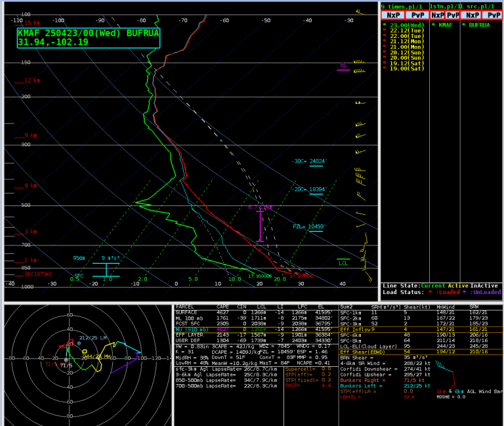The width and height of the screenshot is (504, 426).
Task: Click the FZL= 10459' height label
Action: click(308, 227)
